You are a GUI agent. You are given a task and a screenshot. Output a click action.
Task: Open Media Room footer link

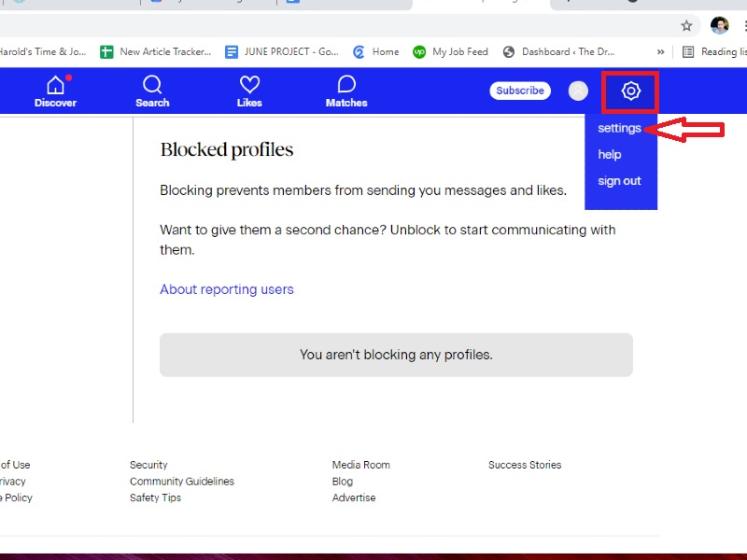click(x=361, y=465)
